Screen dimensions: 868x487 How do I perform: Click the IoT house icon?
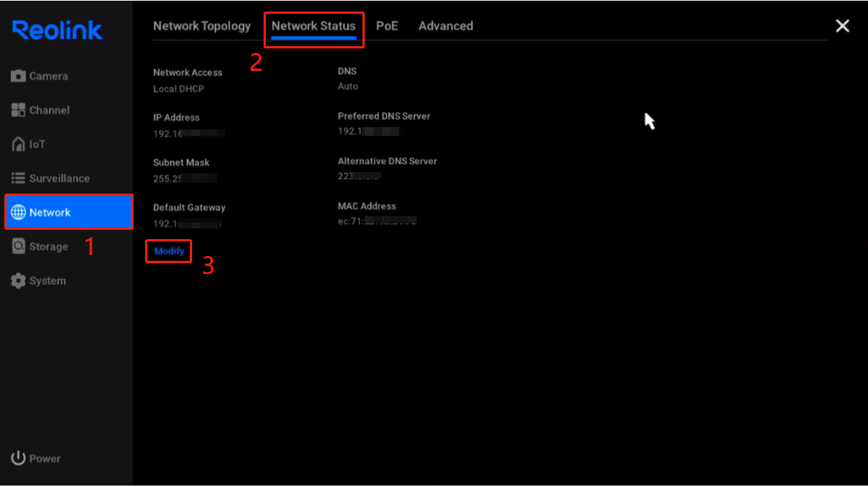18,145
